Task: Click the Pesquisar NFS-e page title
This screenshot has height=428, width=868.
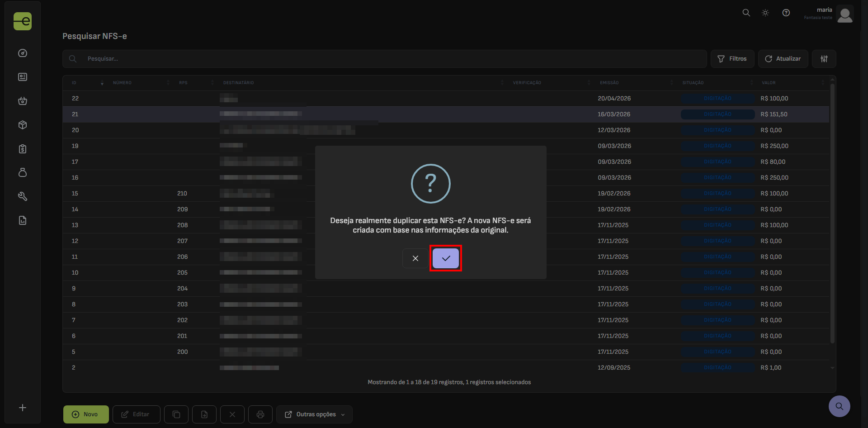Action: [x=94, y=36]
